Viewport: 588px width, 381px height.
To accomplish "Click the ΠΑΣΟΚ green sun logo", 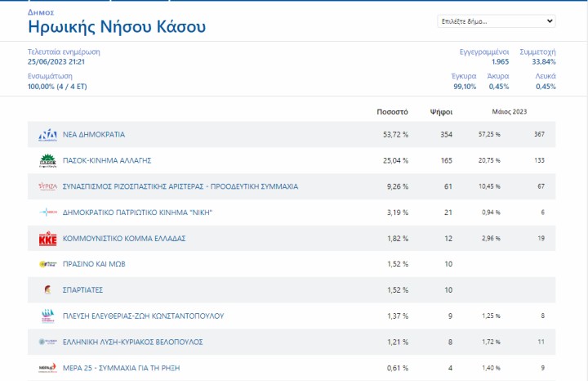I will (x=47, y=160).
